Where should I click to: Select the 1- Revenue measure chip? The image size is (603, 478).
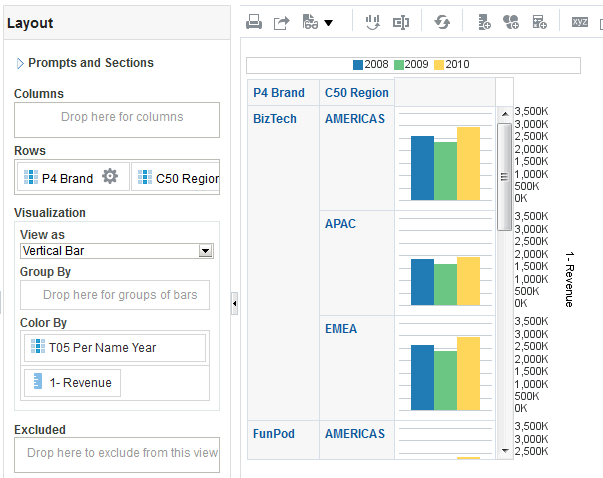71,382
